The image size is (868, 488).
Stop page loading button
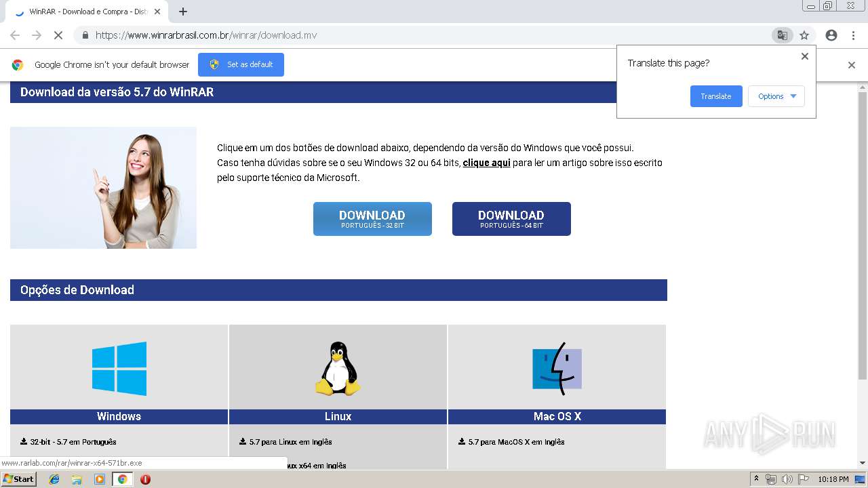[x=58, y=35]
